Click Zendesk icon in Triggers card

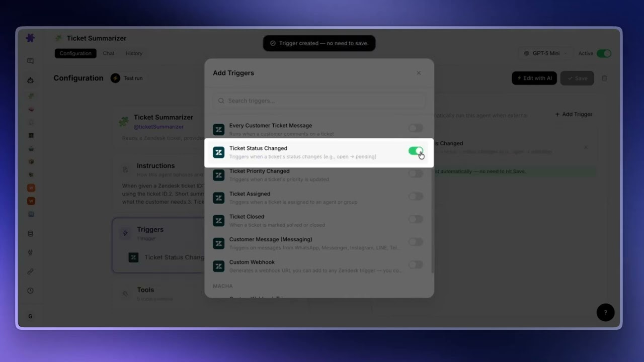coord(133,257)
